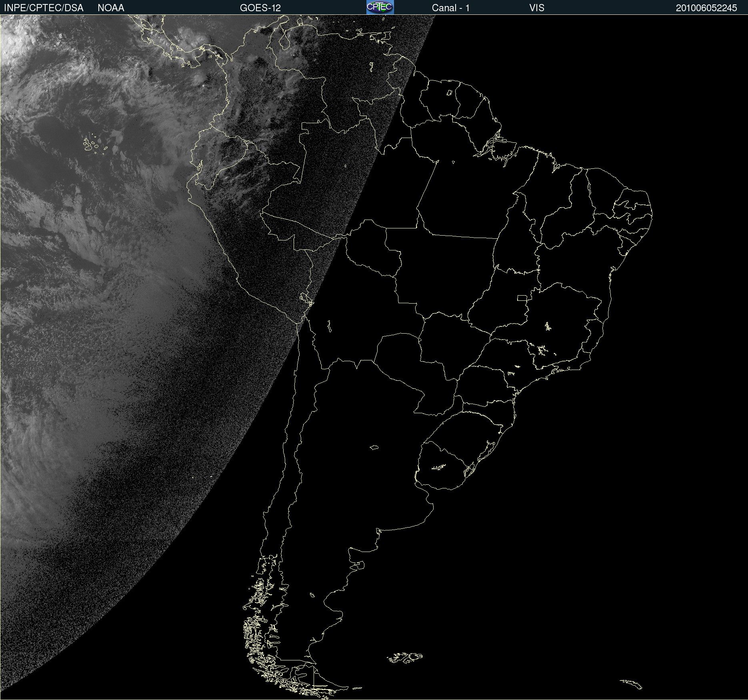Viewport: 748px width, 700px height.
Task: Click the VIS channel label
Action: click(537, 8)
